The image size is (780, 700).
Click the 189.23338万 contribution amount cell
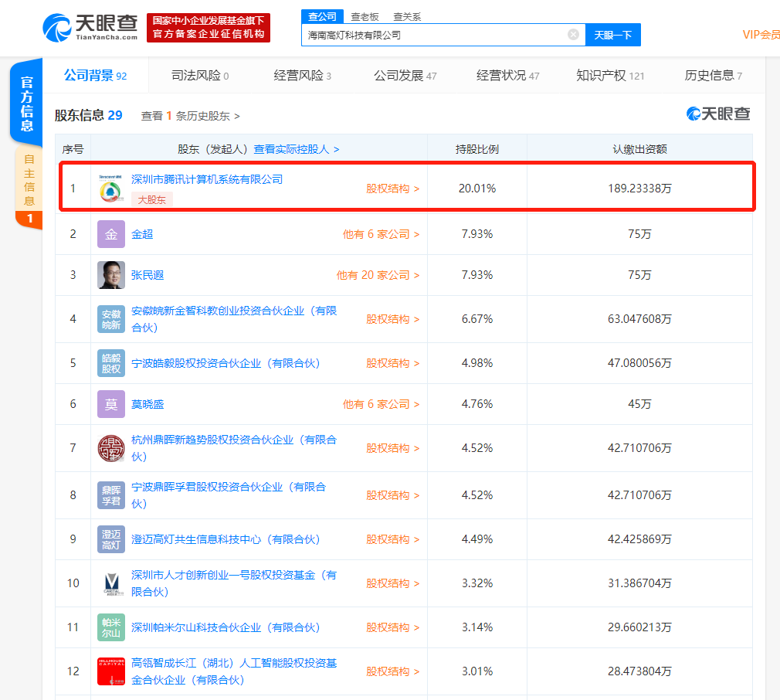639,189
